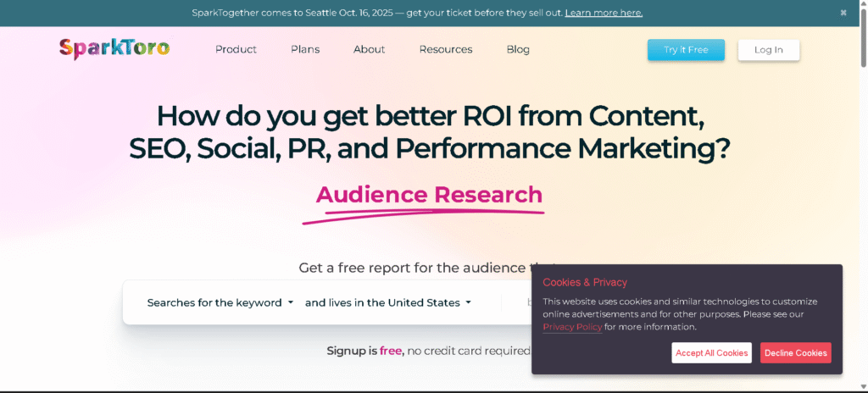Click the Log In button
Image resolution: width=868 pixels, height=393 pixels.
click(768, 50)
